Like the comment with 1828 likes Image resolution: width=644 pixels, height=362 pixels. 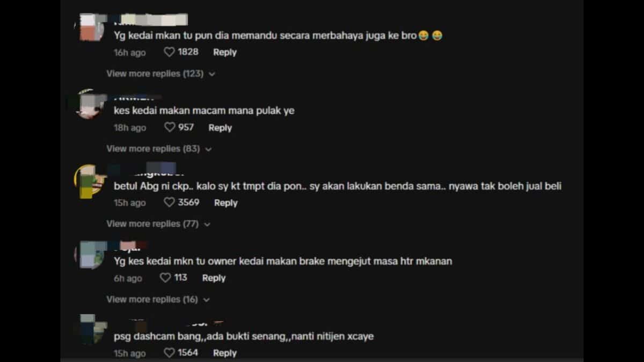[x=170, y=52]
